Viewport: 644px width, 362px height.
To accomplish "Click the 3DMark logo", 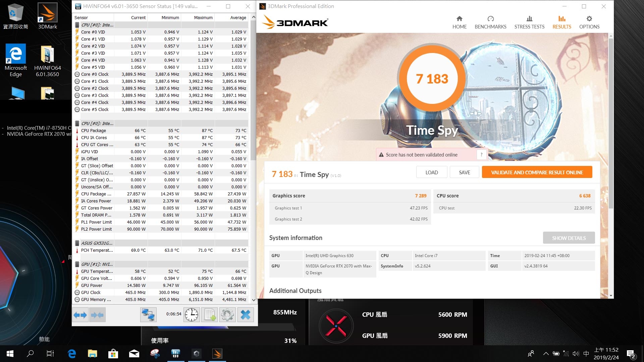I will [x=295, y=22].
